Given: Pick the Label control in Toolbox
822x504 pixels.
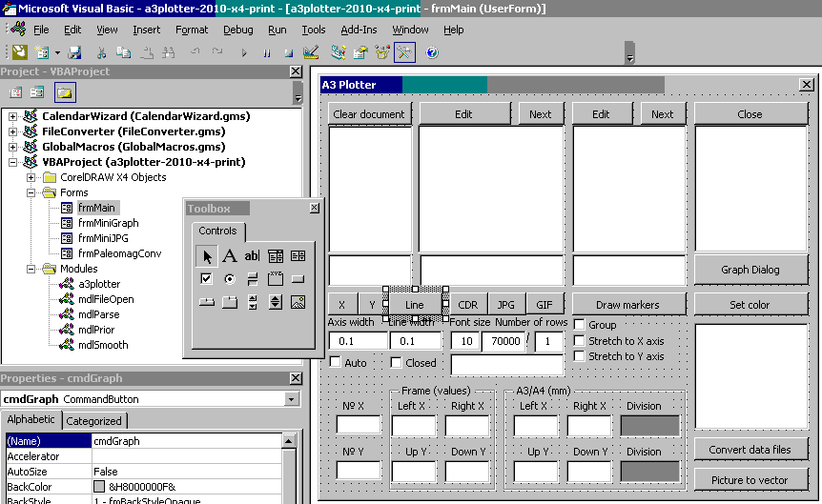Looking at the screenshot, I should (x=229, y=255).
